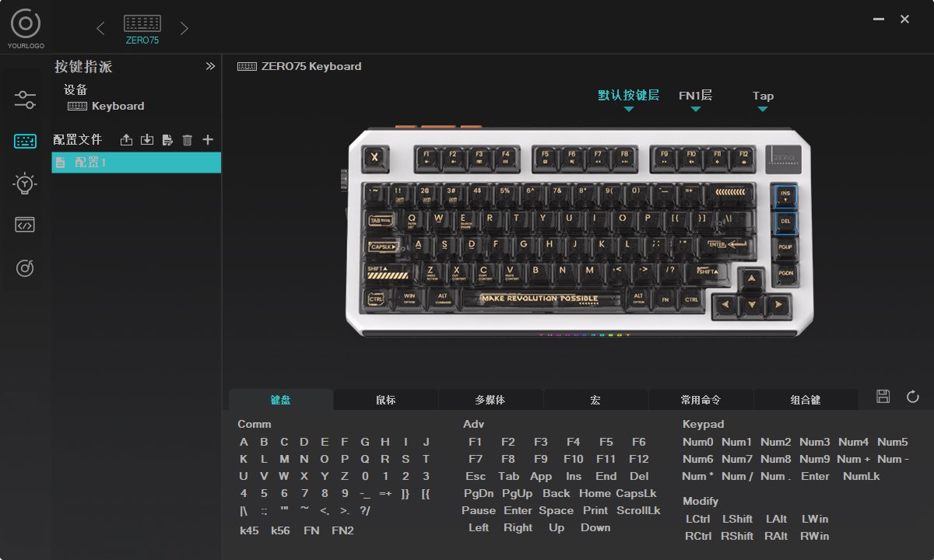Delete profile with the trash icon
934x560 pixels.
(x=188, y=140)
